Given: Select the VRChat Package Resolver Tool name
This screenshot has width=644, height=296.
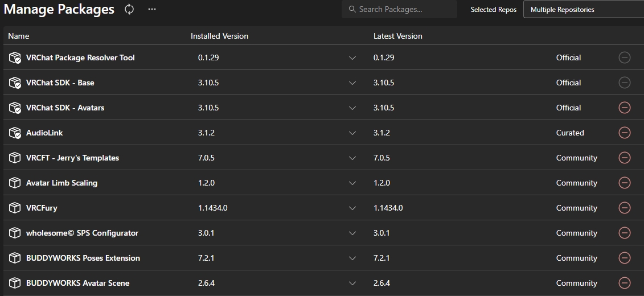Looking at the screenshot, I should [x=80, y=58].
